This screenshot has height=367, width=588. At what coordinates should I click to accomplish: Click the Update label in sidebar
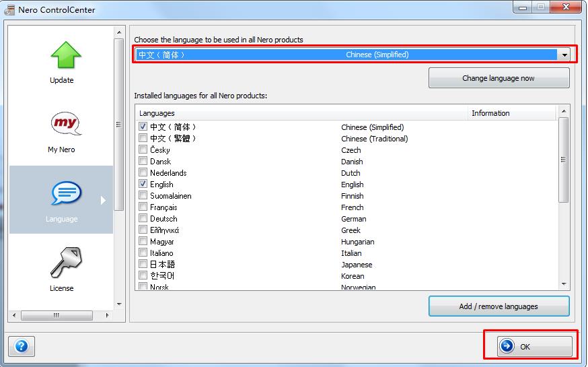[61, 80]
